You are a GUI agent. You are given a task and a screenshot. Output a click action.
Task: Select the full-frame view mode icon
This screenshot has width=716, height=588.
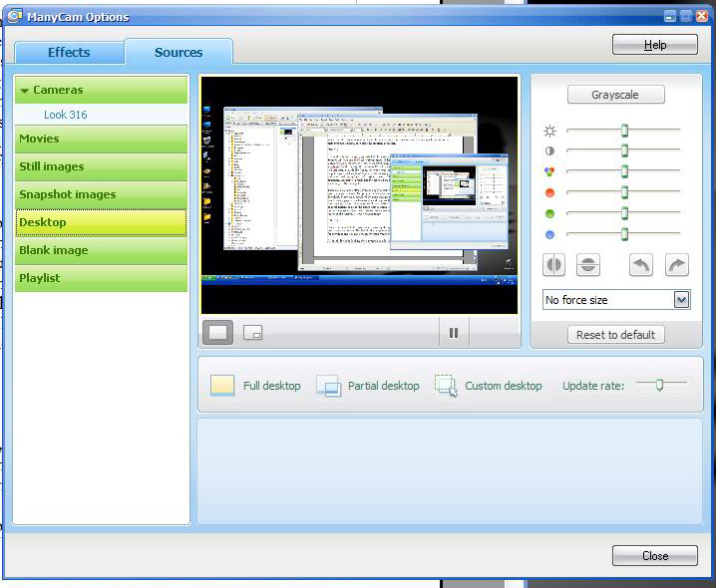218,332
